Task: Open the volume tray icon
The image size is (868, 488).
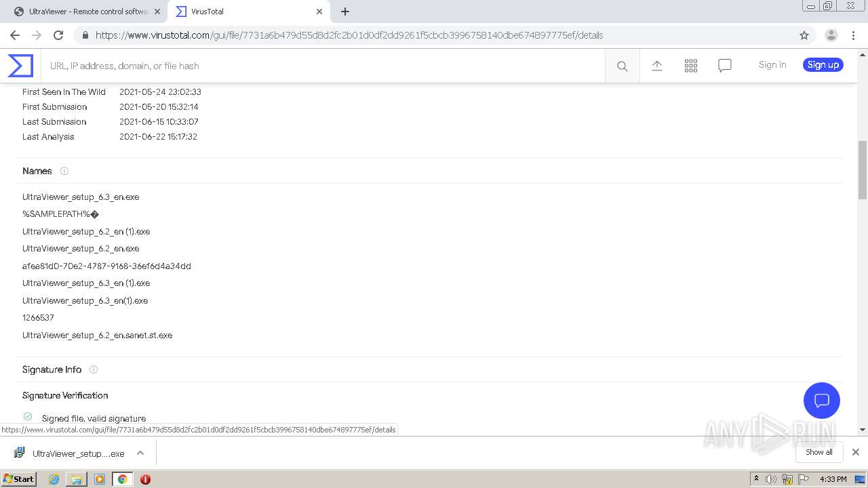Action: [x=771, y=479]
